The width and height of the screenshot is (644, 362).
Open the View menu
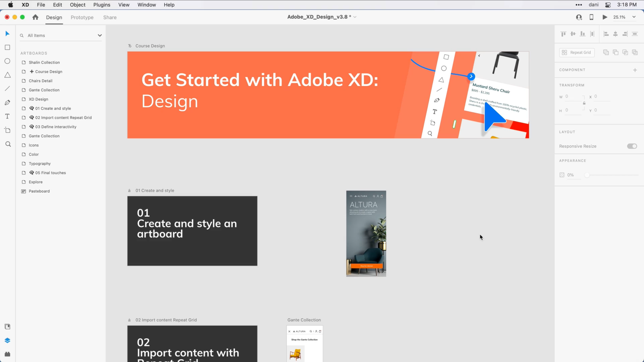click(124, 5)
